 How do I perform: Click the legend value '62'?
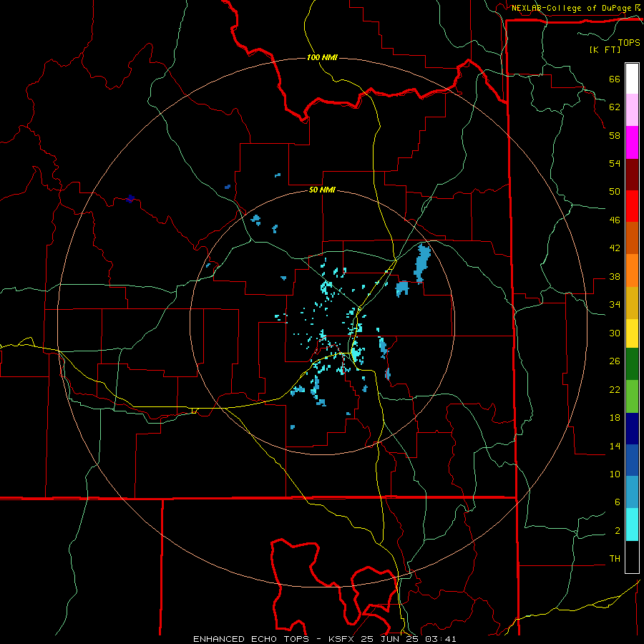615,107
